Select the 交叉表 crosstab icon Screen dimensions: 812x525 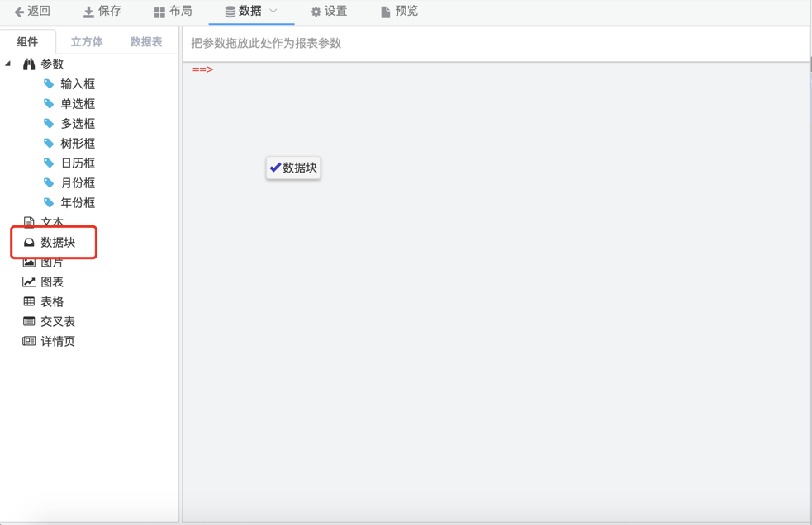(29, 322)
